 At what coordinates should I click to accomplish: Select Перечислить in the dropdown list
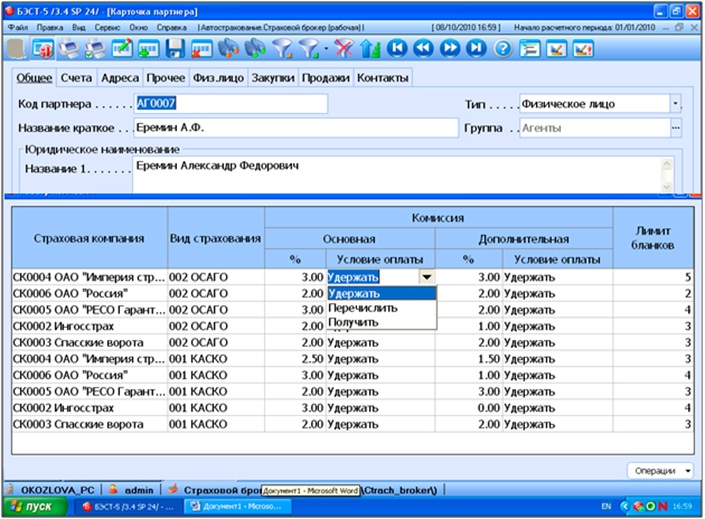pyautogui.click(x=382, y=308)
